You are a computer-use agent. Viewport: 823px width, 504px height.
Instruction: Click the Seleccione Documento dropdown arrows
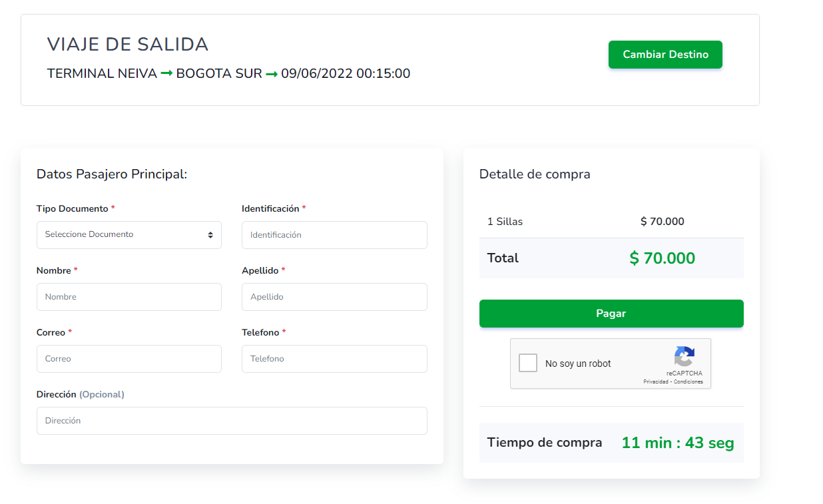click(x=210, y=235)
